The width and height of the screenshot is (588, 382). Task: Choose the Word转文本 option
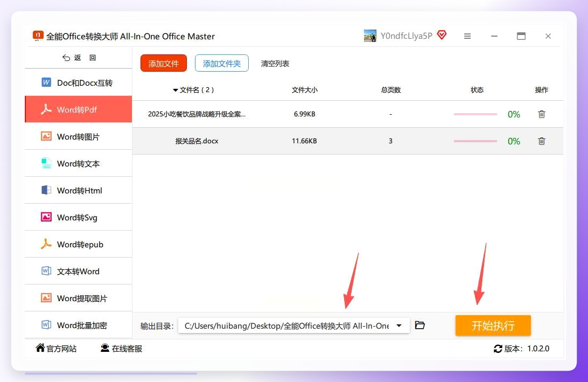point(79,164)
